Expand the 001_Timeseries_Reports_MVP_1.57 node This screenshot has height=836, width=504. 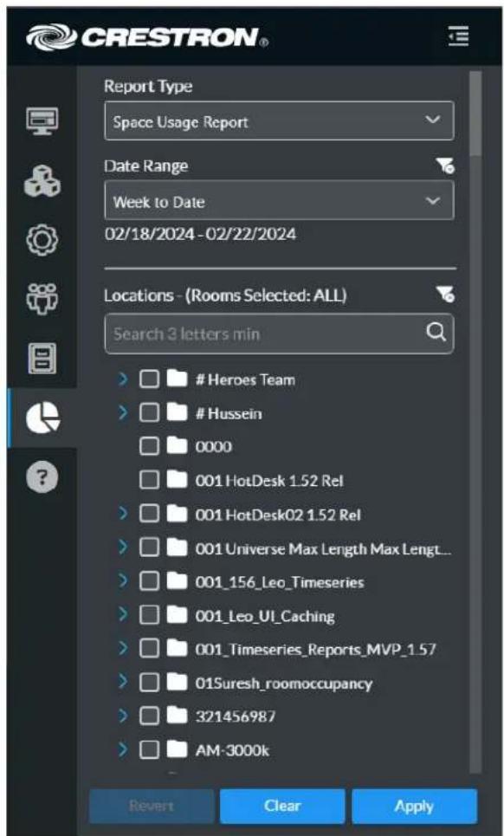click(124, 649)
